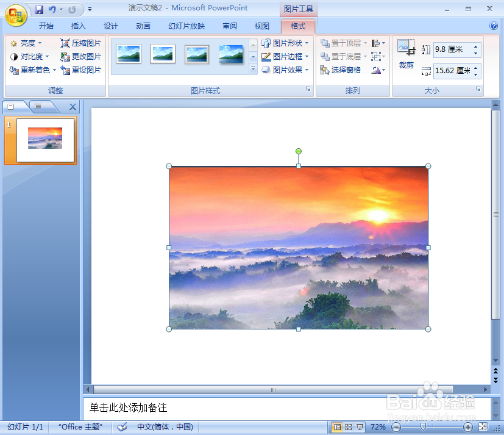Expand the full picture styles gallery
The height and width of the screenshot is (435, 504).
(x=254, y=68)
